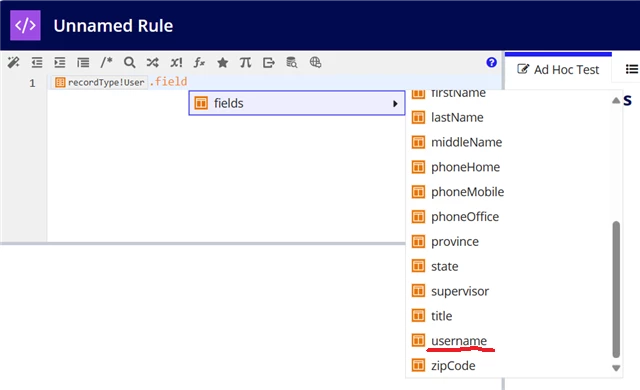Screen dimensions: 640x390
Task: Choose title from the field list
Action: [510, 316]
